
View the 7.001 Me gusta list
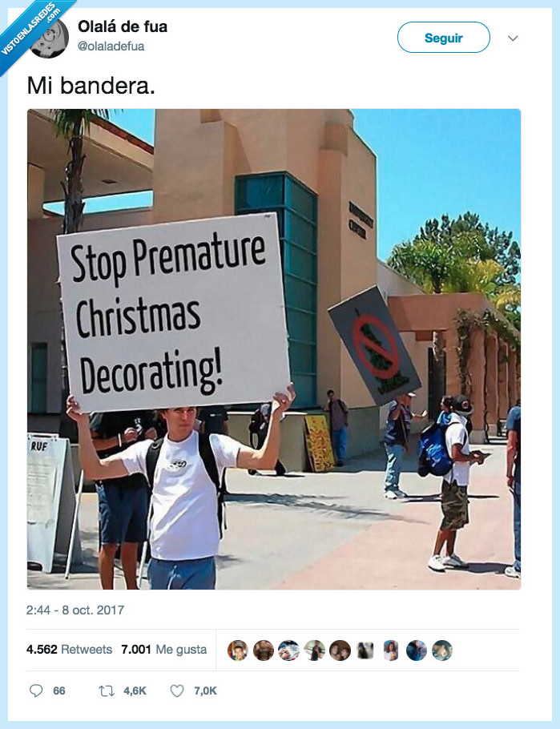tap(163, 649)
